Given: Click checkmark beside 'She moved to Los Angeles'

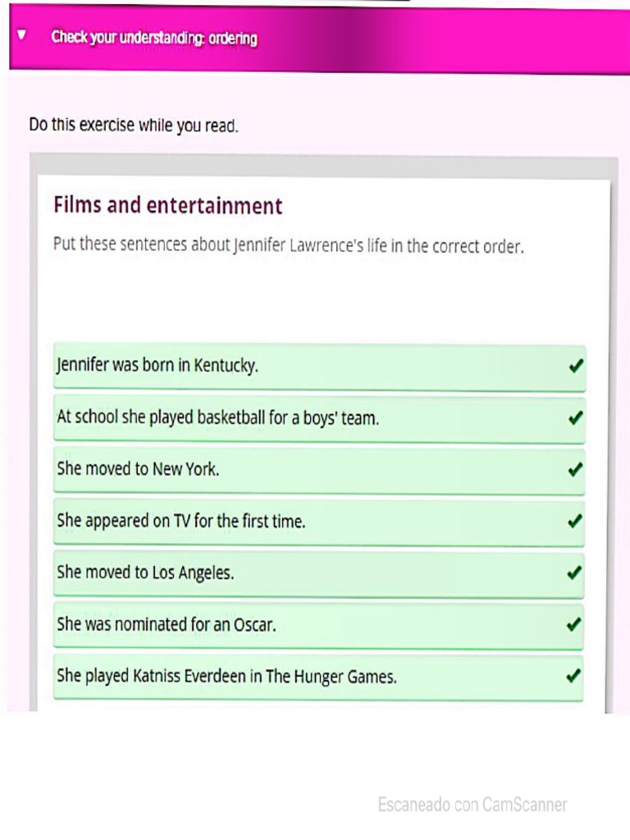Looking at the screenshot, I should 576,573.
